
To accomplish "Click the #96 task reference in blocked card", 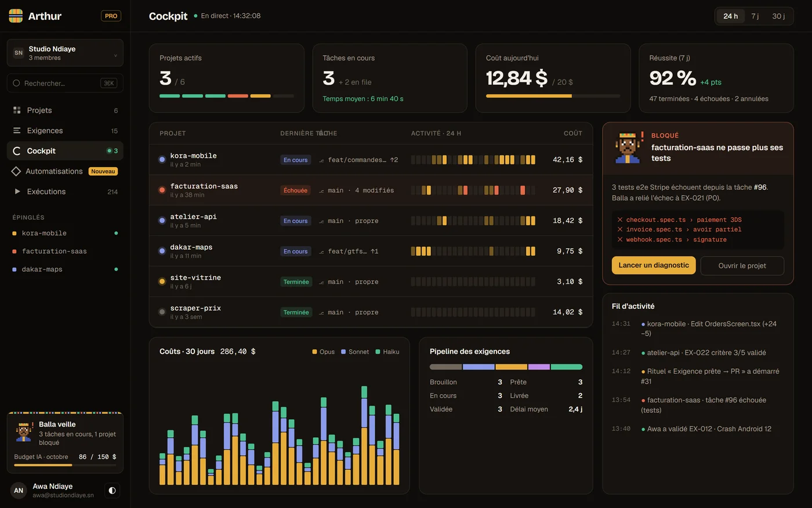I will pyautogui.click(x=760, y=188).
